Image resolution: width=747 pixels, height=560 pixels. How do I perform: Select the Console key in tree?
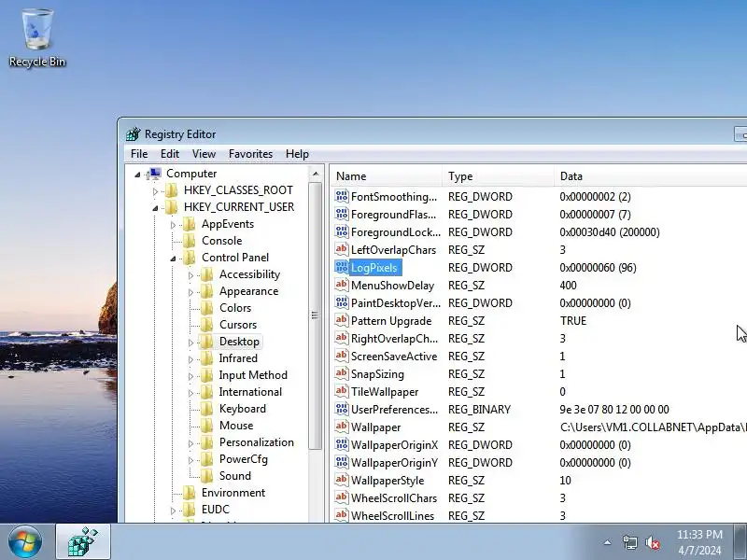(221, 241)
